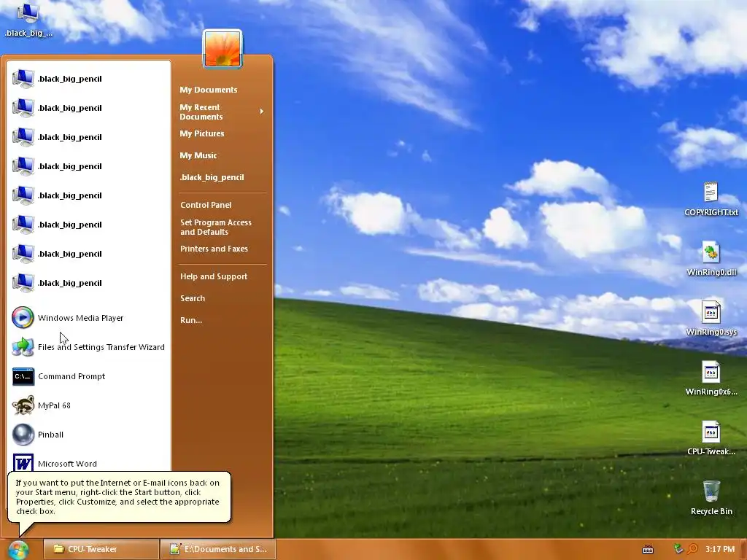This screenshot has height=560, width=747.
Task: Switch to the E:\Documents and S... taskbar window
Action: coord(217,549)
